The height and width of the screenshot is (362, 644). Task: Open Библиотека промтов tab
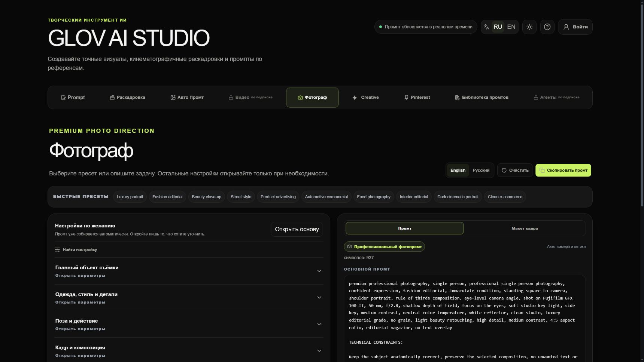(x=482, y=97)
